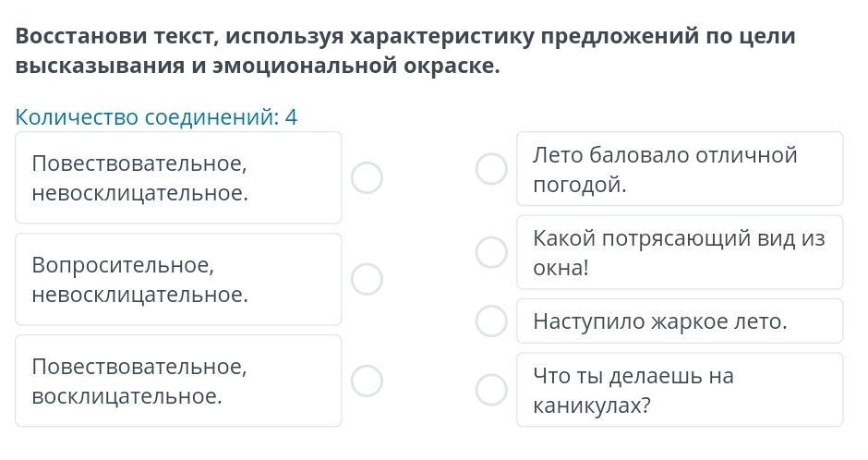This screenshot has width=868, height=460.
Task: Click the 'Что ты делаешь на каникулах?' box
Action: (x=680, y=390)
